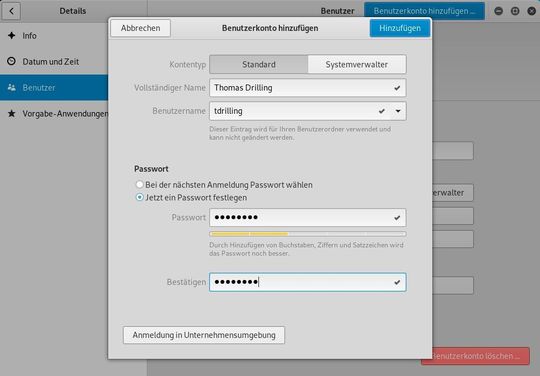Click the Benutzerkonto hinzufügen dialog title
The image size is (540, 376).
pyautogui.click(x=270, y=28)
